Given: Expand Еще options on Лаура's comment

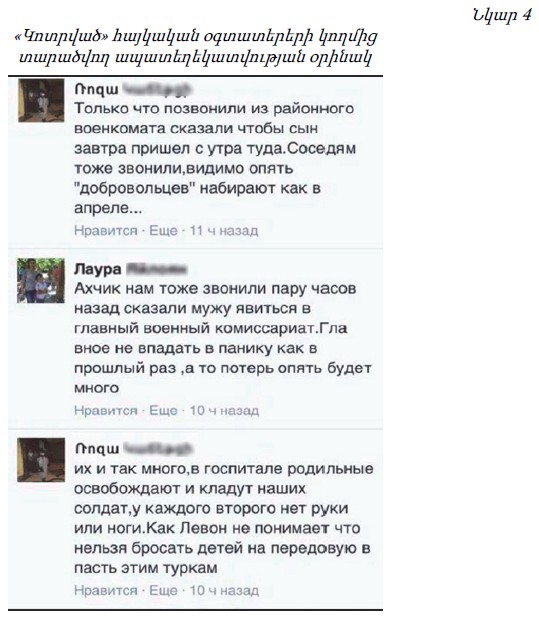Looking at the screenshot, I should coord(163,410).
